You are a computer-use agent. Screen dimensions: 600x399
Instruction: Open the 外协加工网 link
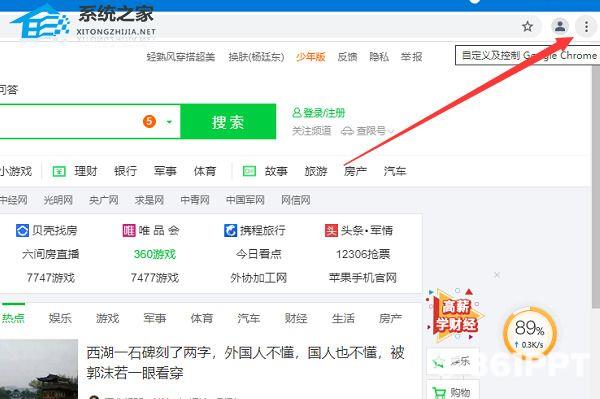point(259,278)
